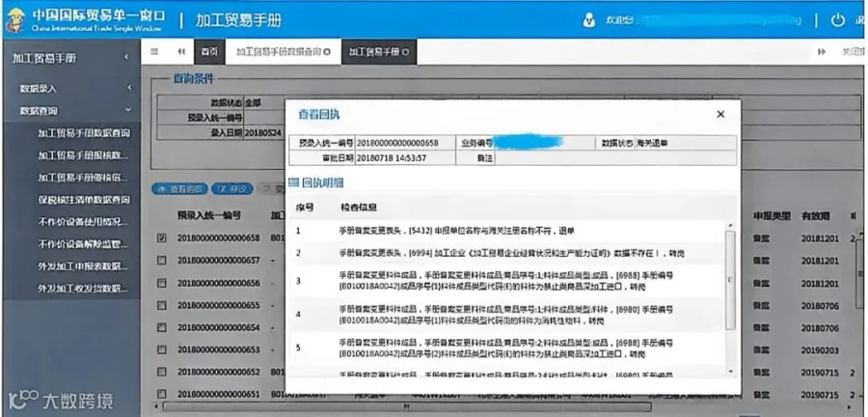868x417 pixels.
Task: Open the third sidebar item 加工贸易手册...核信...
Action: (x=83, y=178)
